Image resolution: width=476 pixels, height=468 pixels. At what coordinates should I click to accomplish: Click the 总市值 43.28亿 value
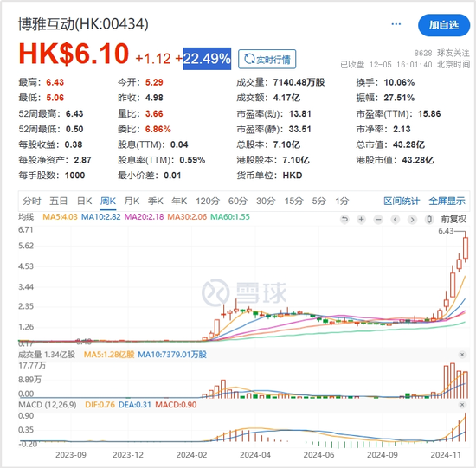[408, 144]
